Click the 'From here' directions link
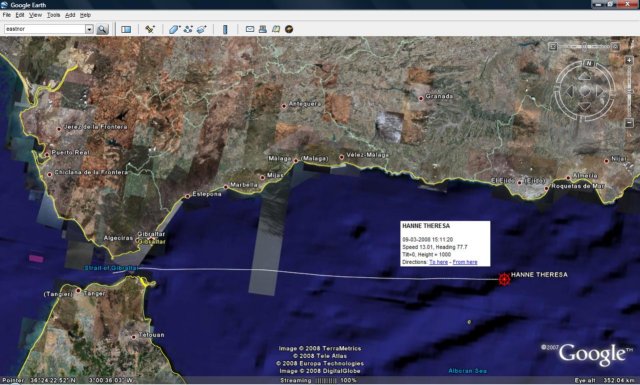The width and height of the screenshot is (640, 385). click(x=465, y=262)
